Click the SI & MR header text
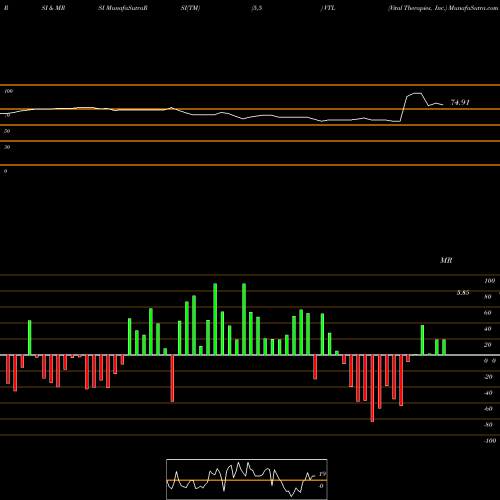Viewport: 500px width, 500px height. click(x=53, y=8)
